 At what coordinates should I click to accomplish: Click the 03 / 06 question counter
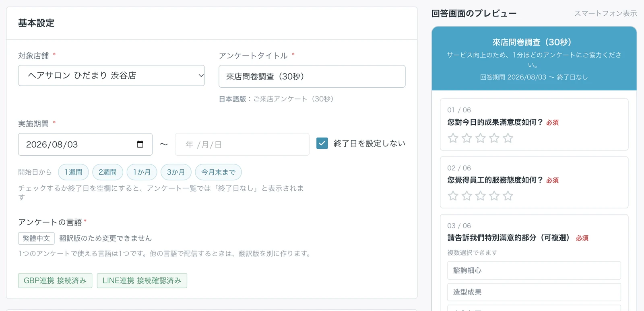coord(459,226)
